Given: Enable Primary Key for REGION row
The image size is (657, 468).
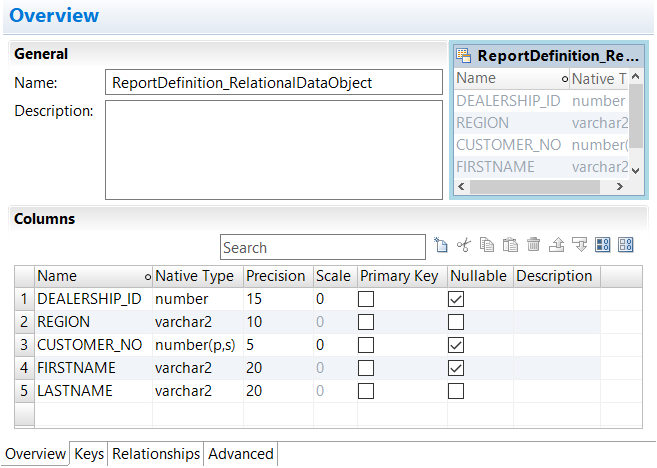Looking at the screenshot, I should pos(366,322).
